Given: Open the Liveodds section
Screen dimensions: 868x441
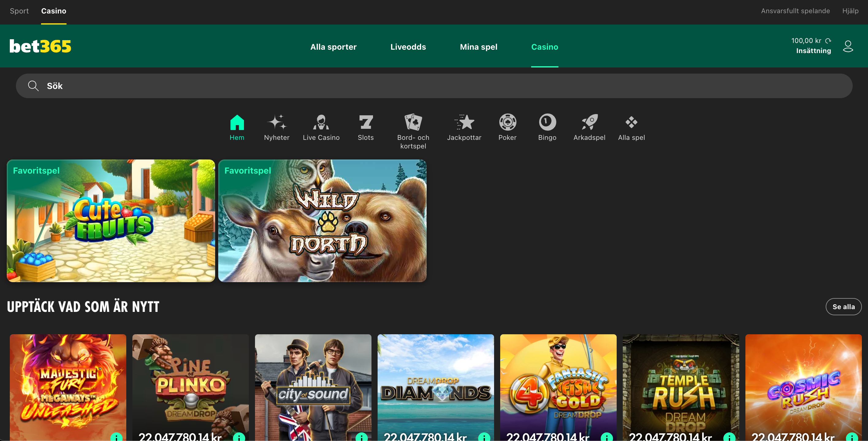Looking at the screenshot, I should (x=408, y=47).
